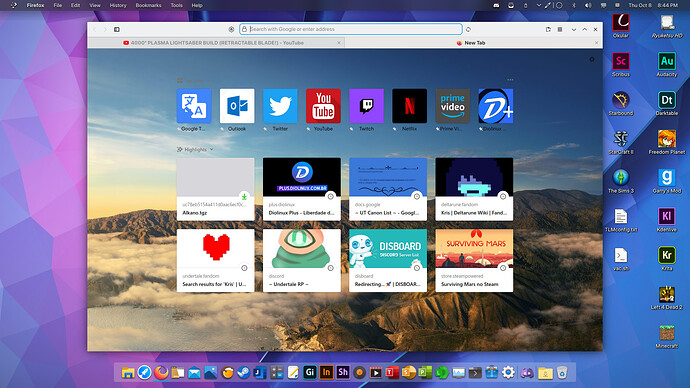Open the Surviving Mars no Steam highlight

pos(474,260)
